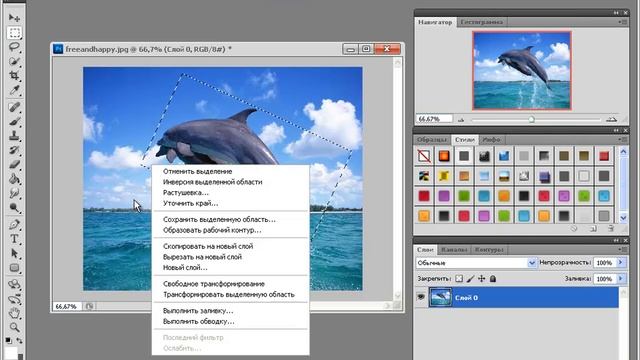Open the Styles panel options menu

623,140
